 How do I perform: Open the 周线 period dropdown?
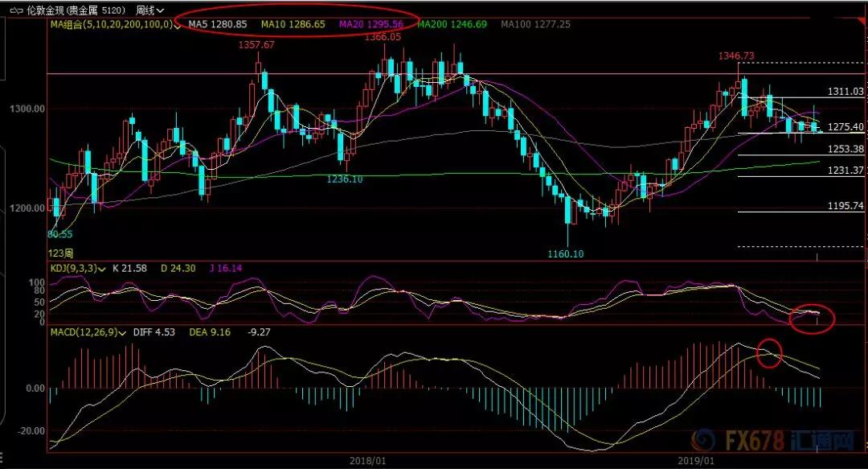149,10
